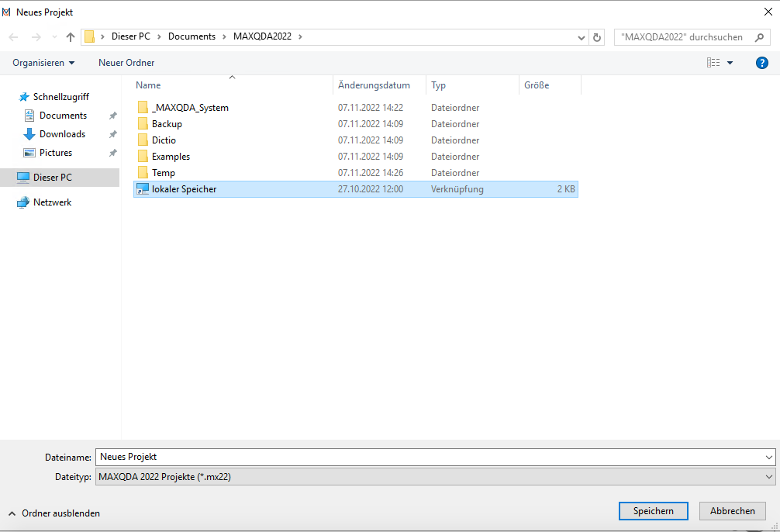Image resolution: width=780 pixels, height=532 pixels.
Task: Open the address bar history dropdown
Action: tap(582, 37)
